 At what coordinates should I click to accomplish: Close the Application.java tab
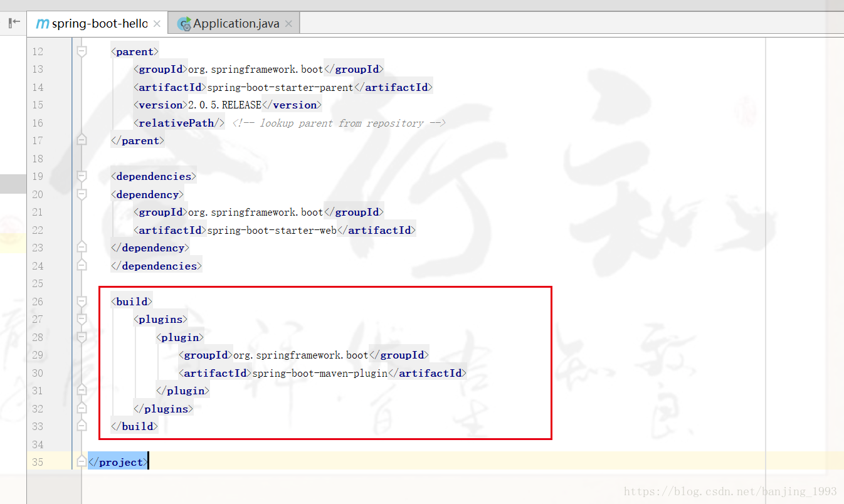(288, 24)
